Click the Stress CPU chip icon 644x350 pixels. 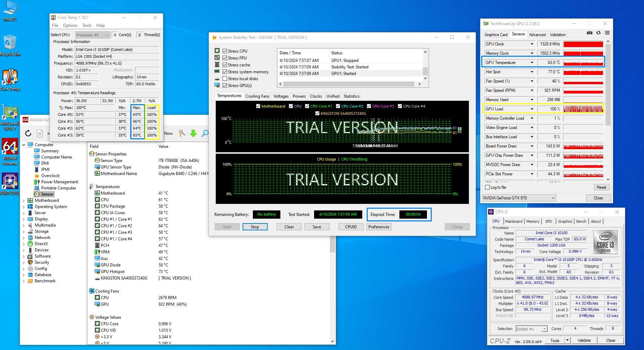pyautogui.click(x=217, y=51)
